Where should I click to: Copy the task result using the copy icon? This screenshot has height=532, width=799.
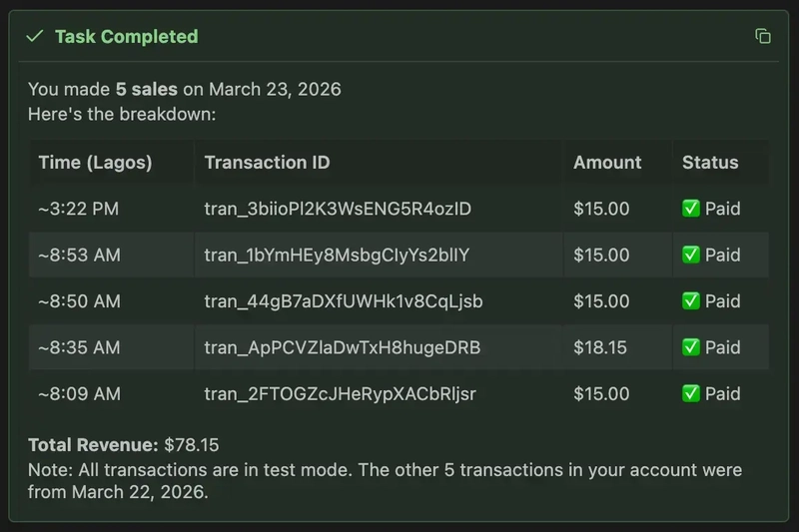[763, 36]
